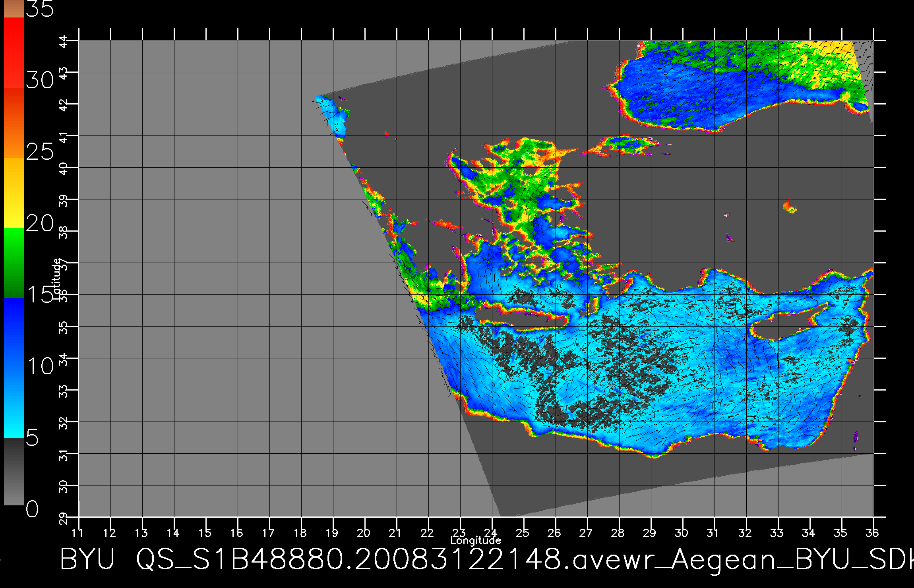Image resolution: width=914 pixels, height=588 pixels.
Task: Click longitude tick label 13
Action: (x=141, y=533)
